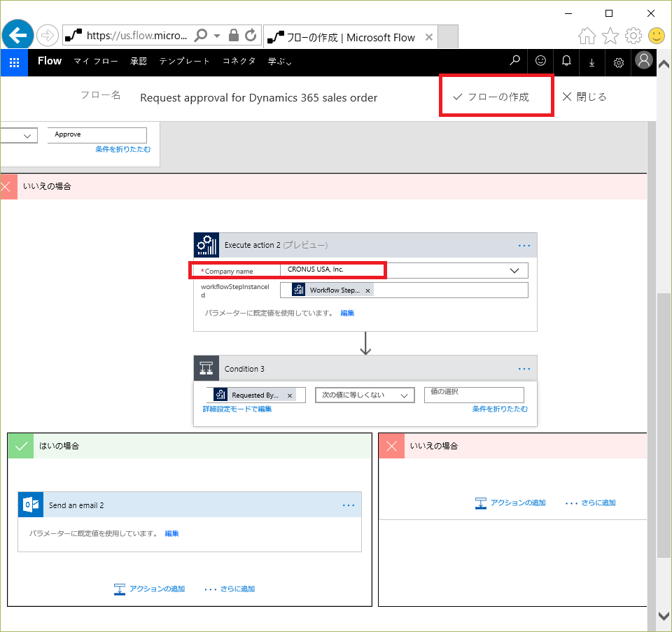Click the Execute action 2 connector icon
The image size is (672, 632).
click(x=206, y=245)
